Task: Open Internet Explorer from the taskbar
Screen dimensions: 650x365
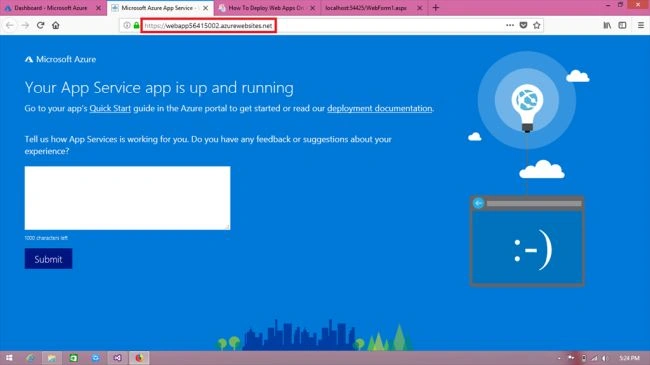Action: pyautogui.click(x=30, y=358)
